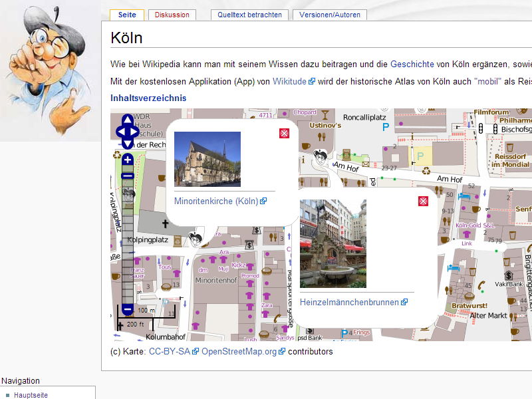Open the Wikitude external link

point(294,81)
